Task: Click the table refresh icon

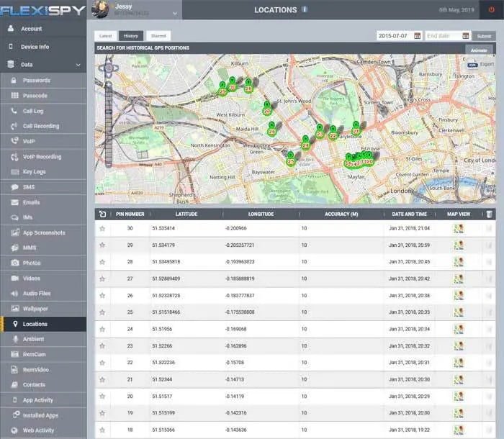Action: coord(102,214)
